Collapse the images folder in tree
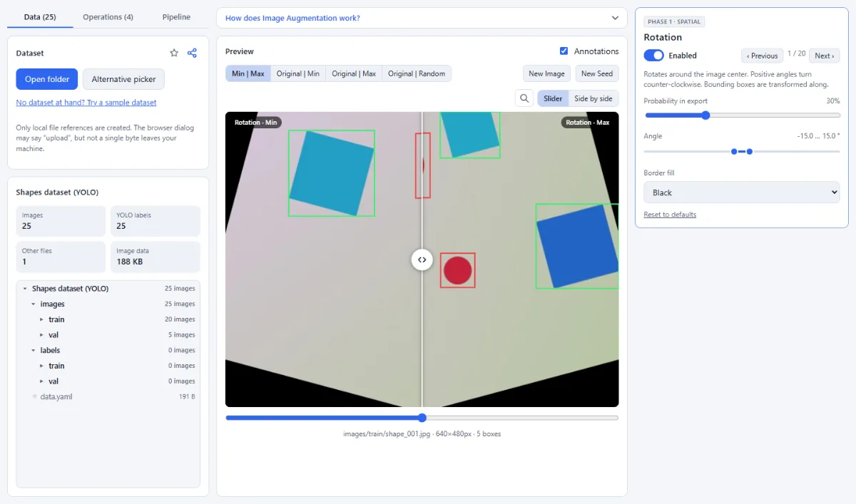 (34, 304)
